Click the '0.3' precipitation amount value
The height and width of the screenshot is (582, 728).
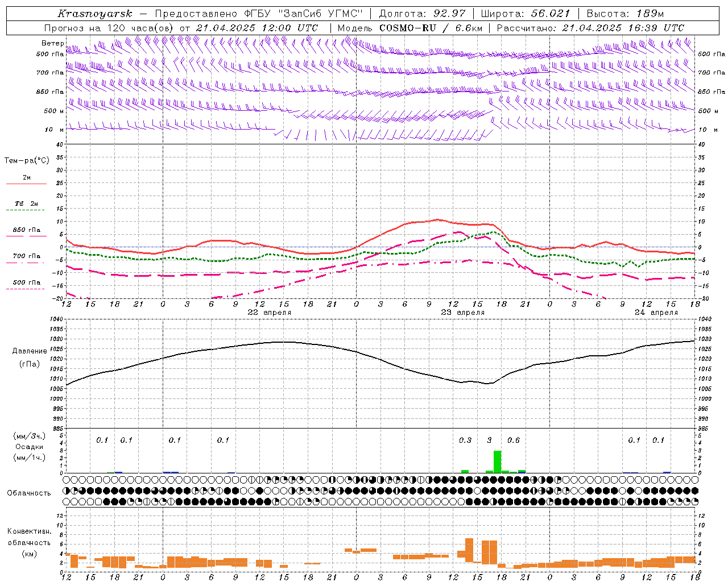[465, 440]
